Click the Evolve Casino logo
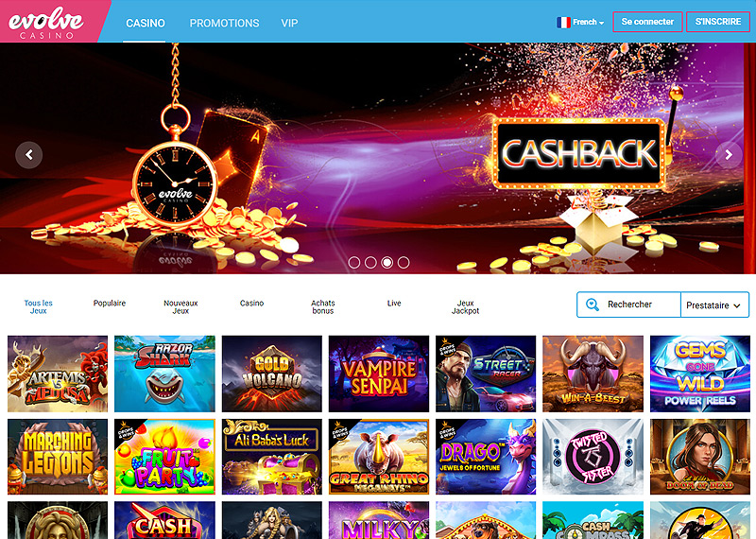 point(46,22)
